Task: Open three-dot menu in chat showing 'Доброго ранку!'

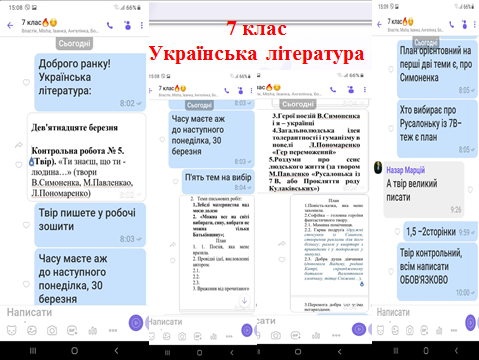Action: tap(142, 25)
